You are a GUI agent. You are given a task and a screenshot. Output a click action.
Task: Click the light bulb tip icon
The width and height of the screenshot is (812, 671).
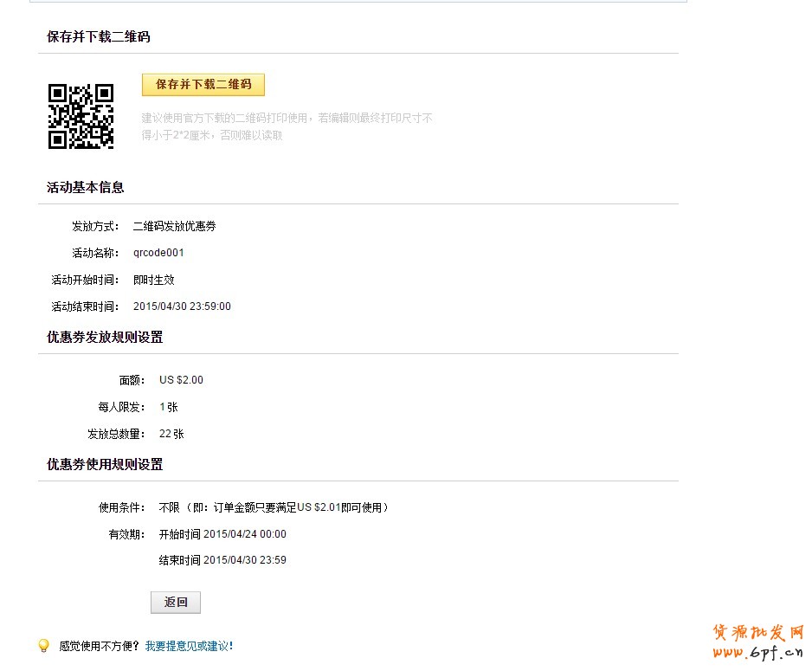click(x=44, y=646)
